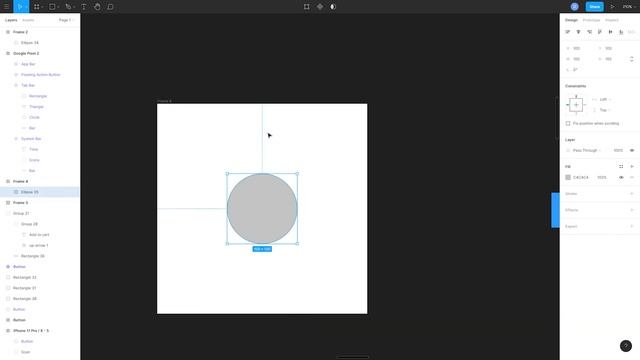The image size is (640, 360).
Task: Switch to the Layers tab
Action: (11, 20)
